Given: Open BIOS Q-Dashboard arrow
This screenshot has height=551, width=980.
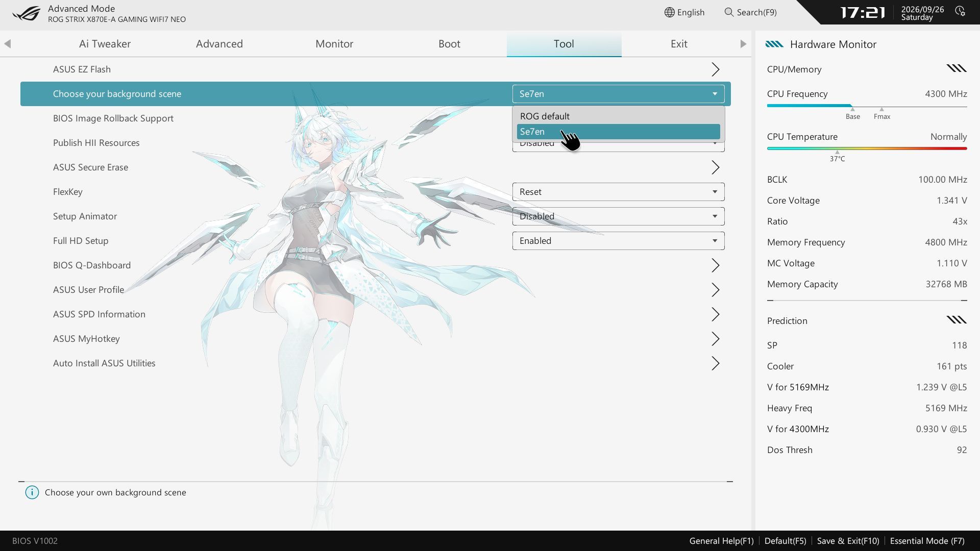Looking at the screenshot, I should pos(716,265).
